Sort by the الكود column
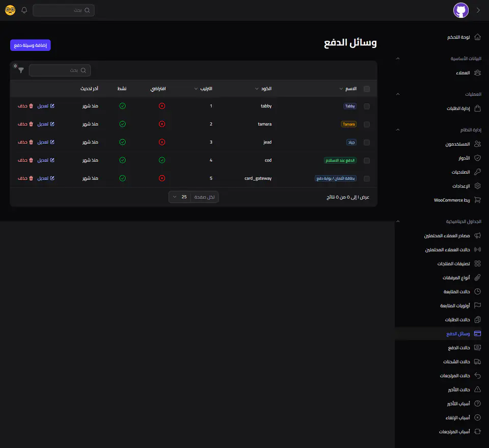Viewport: 489px width, 448px height. [263, 89]
